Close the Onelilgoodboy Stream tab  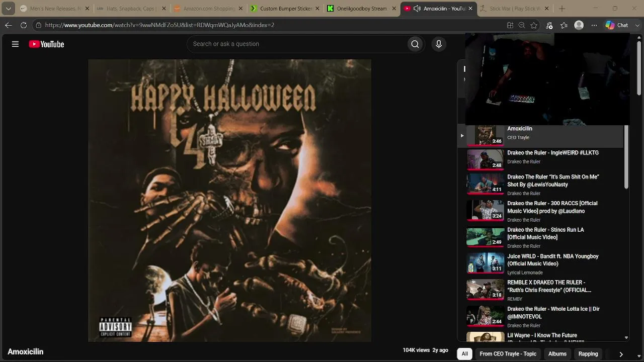click(393, 9)
